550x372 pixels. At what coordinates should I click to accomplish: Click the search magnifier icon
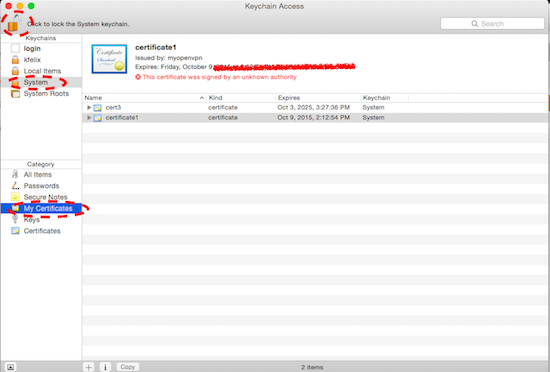475,23
